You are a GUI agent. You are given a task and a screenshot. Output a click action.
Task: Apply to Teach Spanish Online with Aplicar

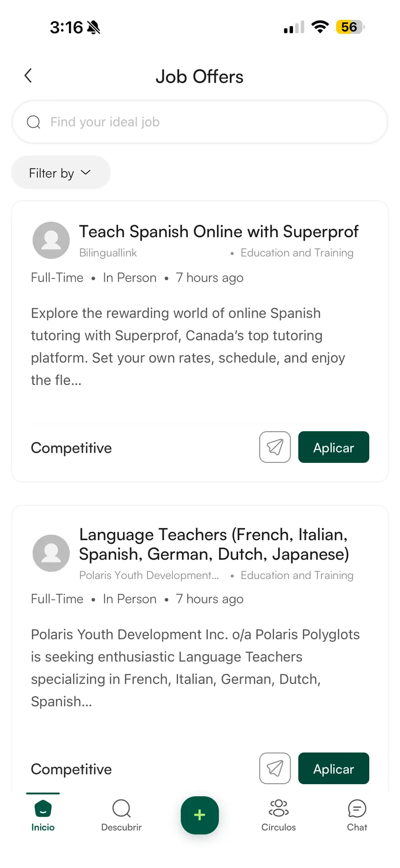coord(333,447)
